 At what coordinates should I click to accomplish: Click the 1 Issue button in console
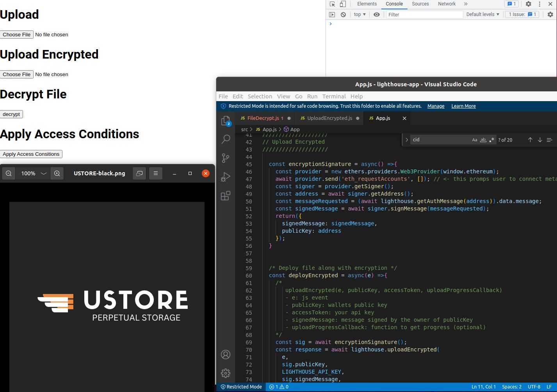point(523,14)
